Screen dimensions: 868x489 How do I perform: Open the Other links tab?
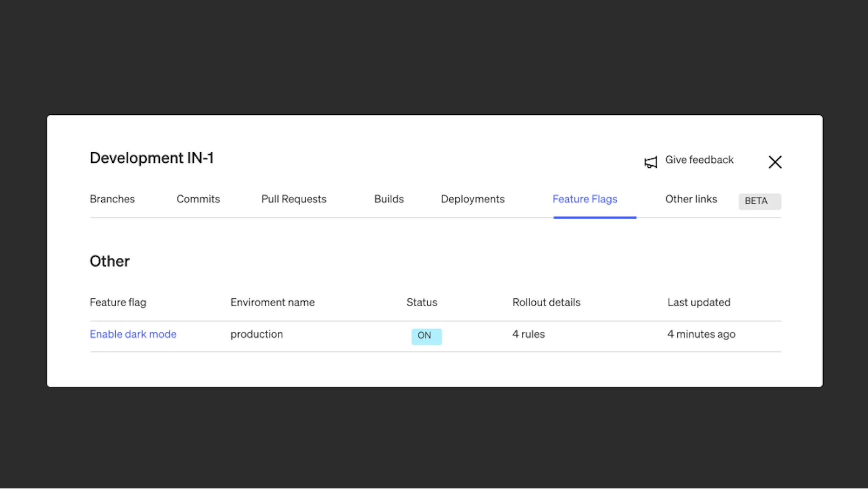(691, 199)
